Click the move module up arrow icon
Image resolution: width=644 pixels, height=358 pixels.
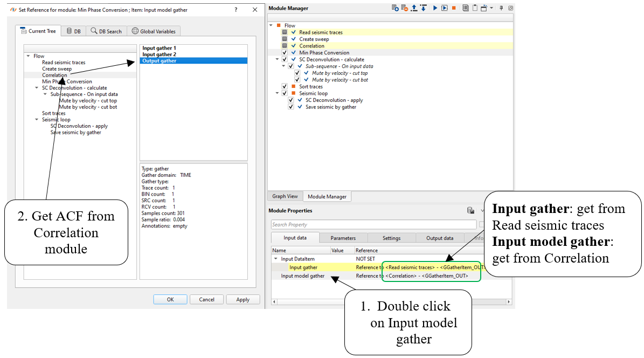414,8
